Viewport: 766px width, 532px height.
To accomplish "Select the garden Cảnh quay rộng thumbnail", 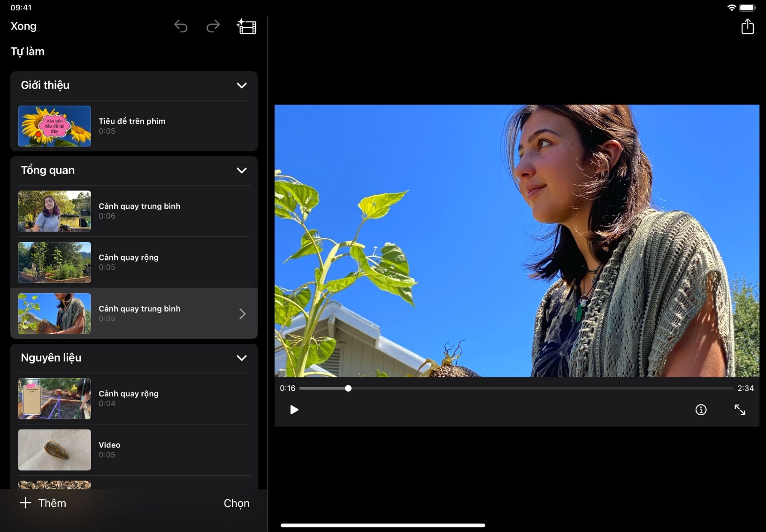I will tap(54, 262).
